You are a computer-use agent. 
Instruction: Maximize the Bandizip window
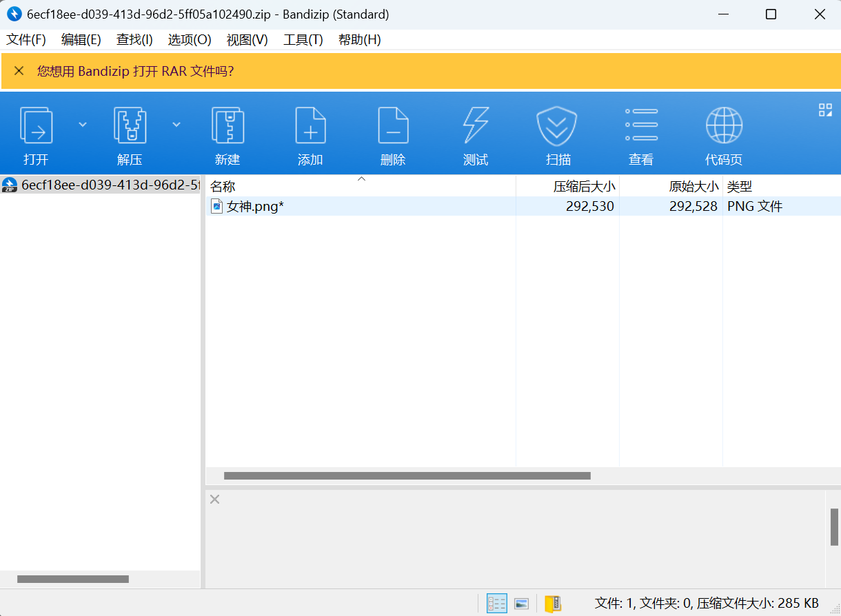tap(771, 14)
